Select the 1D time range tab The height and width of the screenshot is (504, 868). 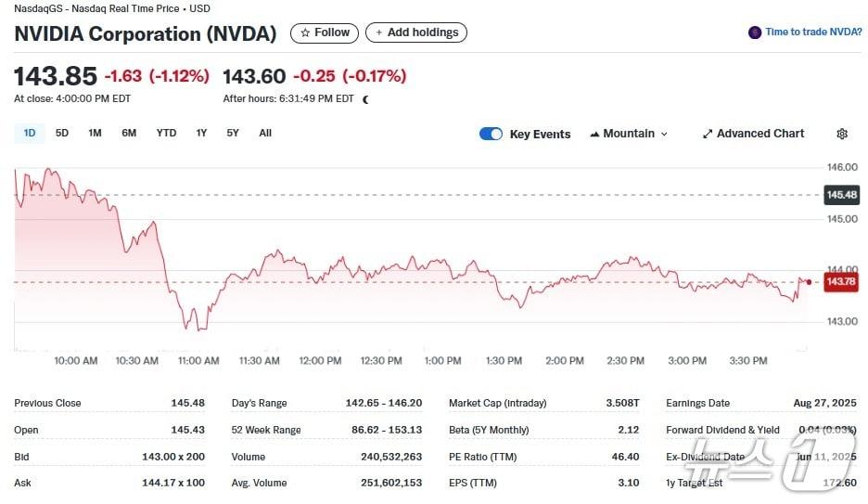[30, 133]
